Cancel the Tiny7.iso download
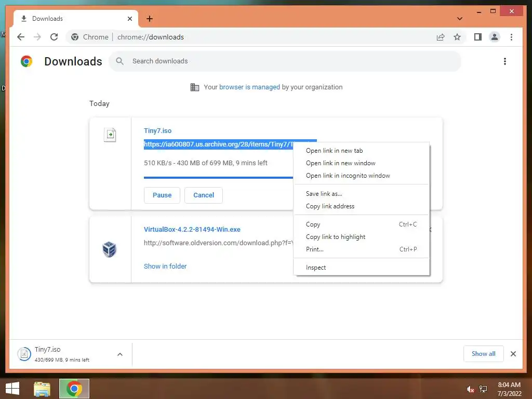Image resolution: width=532 pixels, height=399 pixels. (x=204, y=195)
